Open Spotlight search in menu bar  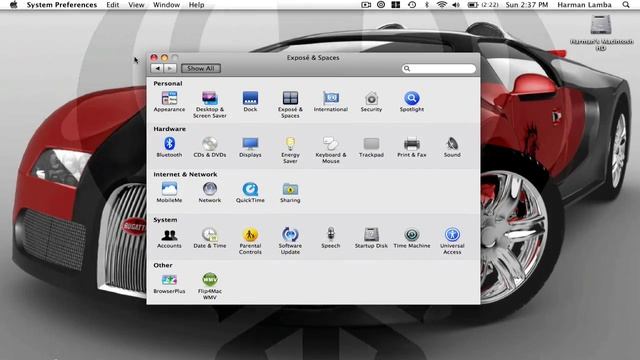click(x=626, y=5)
